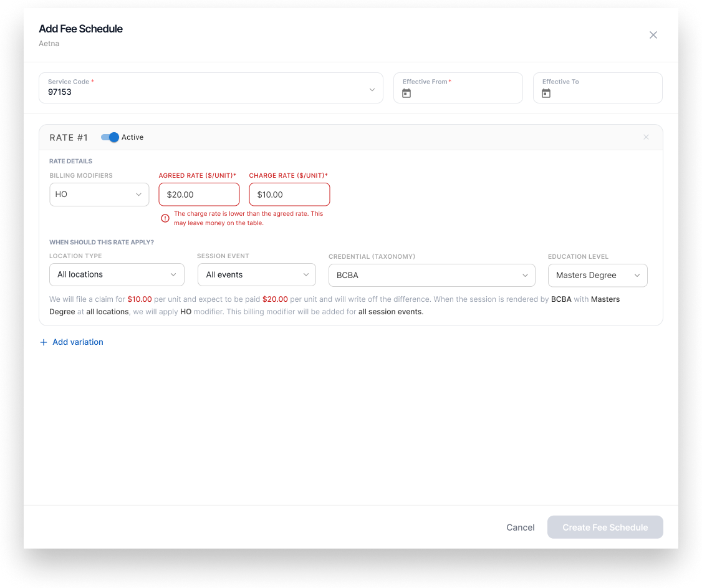The height and width of the screenshot is (588, 702).
Task: Open the Location Type All locations dropdown
Action: coord(117,274)
